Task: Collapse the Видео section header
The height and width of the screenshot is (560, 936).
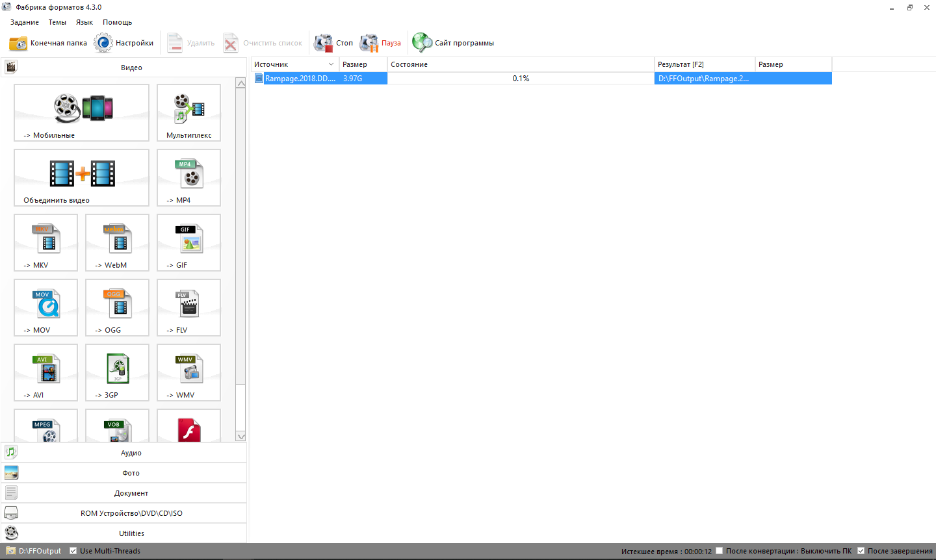Action: [x=123, y=68]
